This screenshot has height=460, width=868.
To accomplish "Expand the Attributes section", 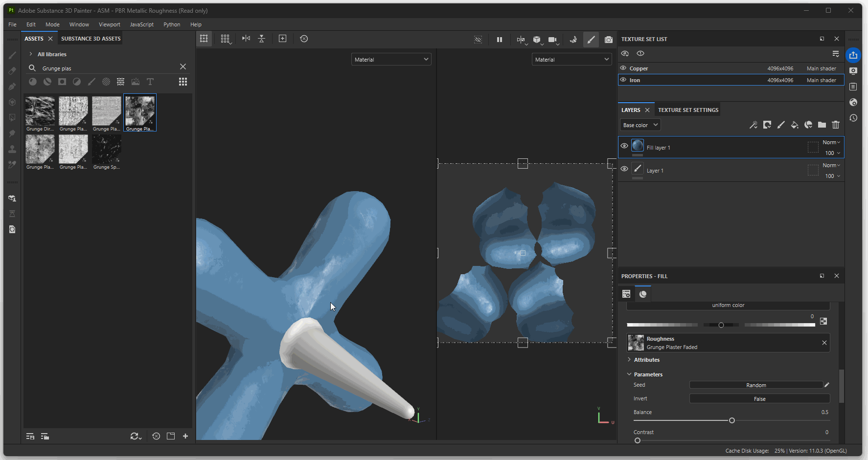I will [x=629, y=360].
